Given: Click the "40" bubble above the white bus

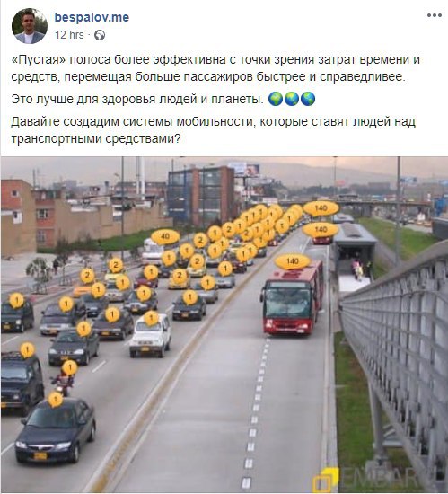Looking at the screenshot, I should point(165,236).
